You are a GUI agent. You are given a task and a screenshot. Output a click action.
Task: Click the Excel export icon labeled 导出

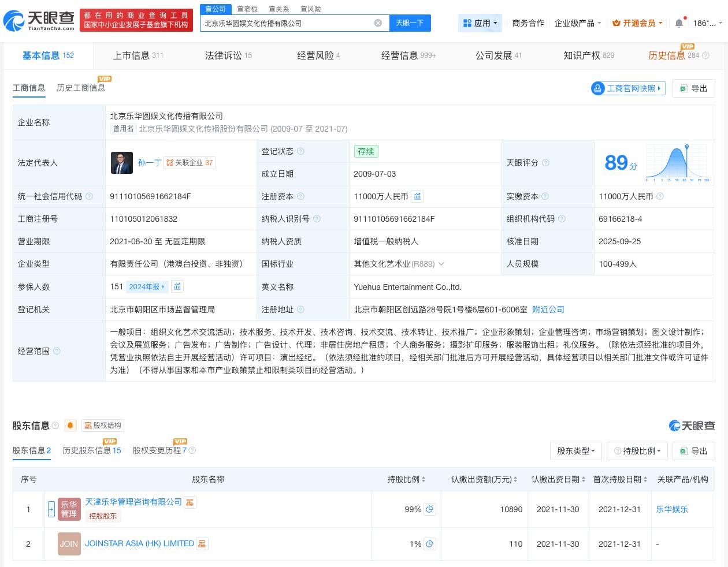click(693, 88)
